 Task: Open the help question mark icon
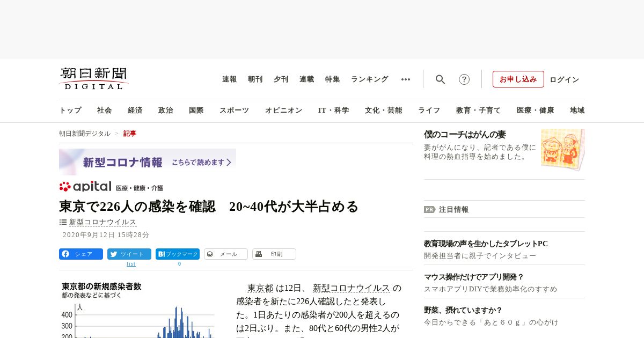(x=464, y=79)
